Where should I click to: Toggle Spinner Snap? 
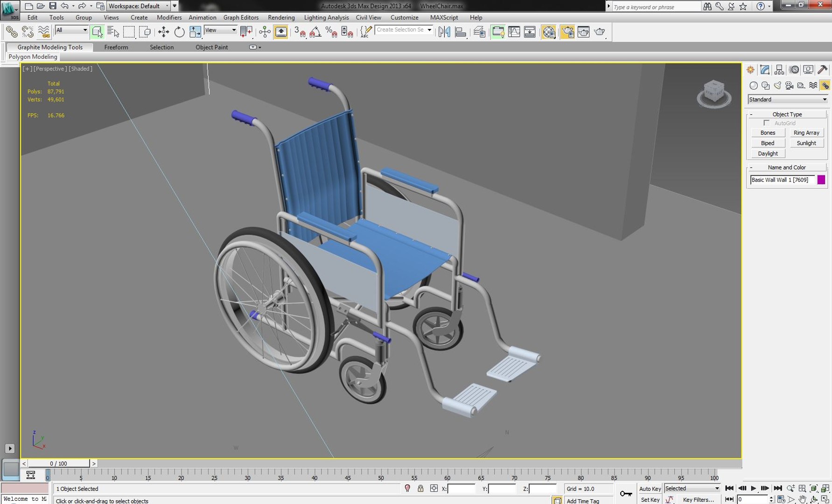tap(347, 32)
